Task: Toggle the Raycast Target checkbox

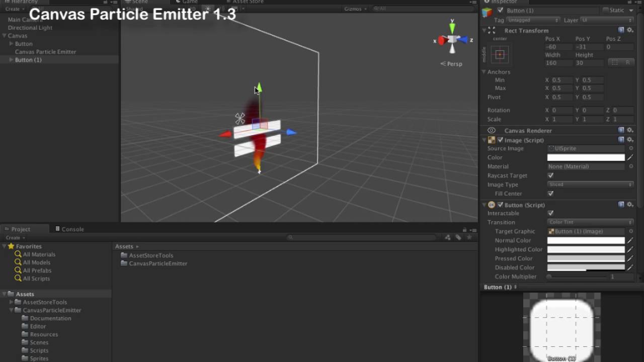Action: pos(550,175)
